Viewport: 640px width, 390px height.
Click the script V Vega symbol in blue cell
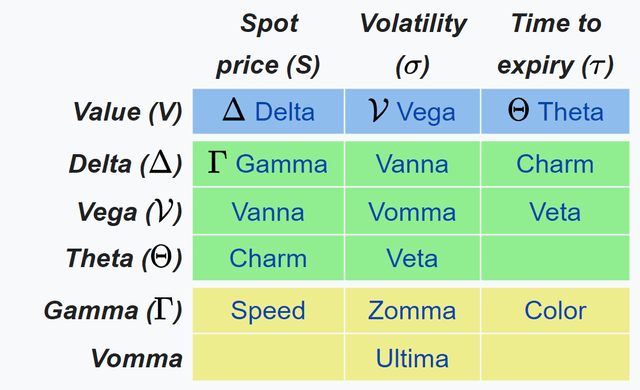coord(378,110)
